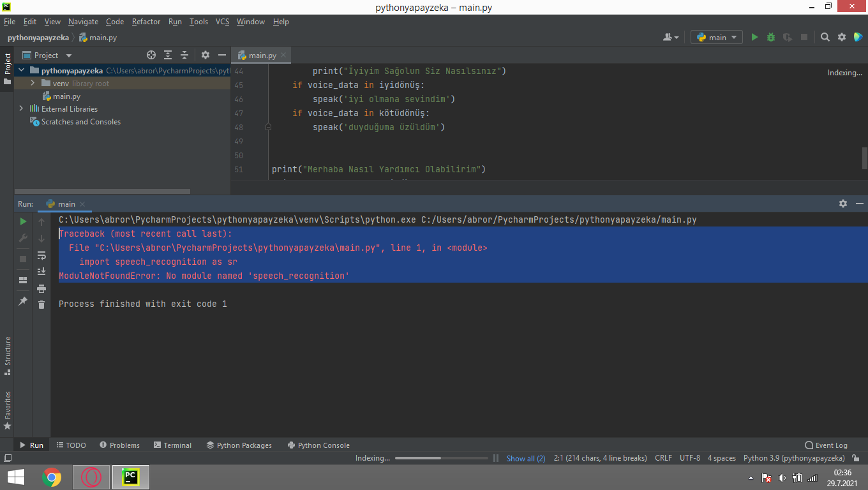Toggle tool window bars at bottom-left corner

point(7,458)
